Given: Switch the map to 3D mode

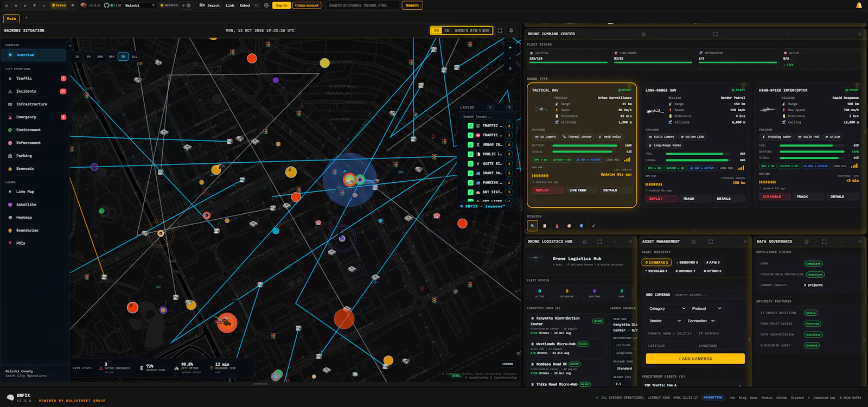Looking at the screenshot, I should [447, 30].
